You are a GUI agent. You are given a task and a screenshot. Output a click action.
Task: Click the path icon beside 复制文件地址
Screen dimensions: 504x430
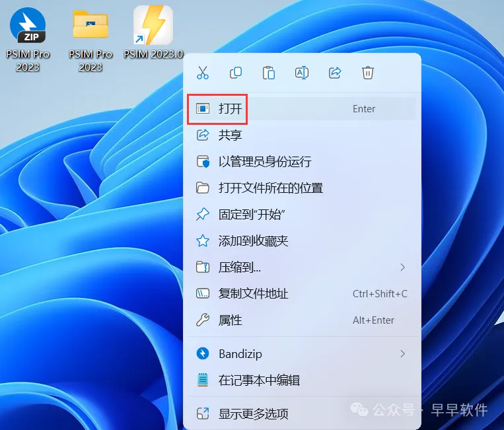[x=203, y=293]
